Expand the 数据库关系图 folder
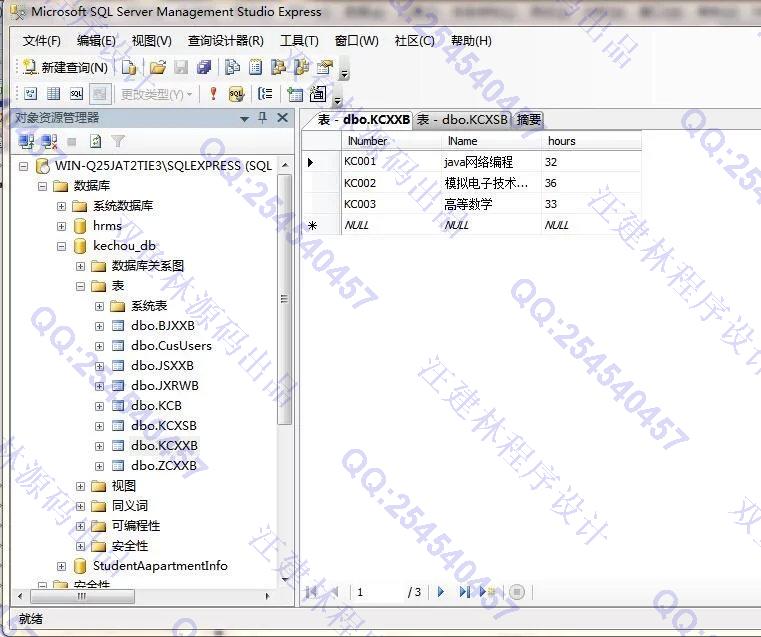The width and height of the screenshot is (761, 637). (80, 266)
